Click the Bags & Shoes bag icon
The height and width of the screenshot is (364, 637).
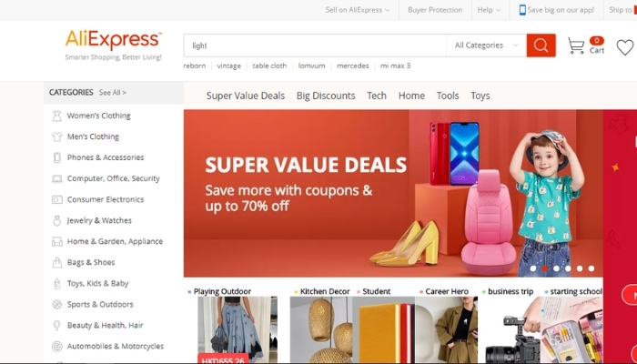click(56, 262)
